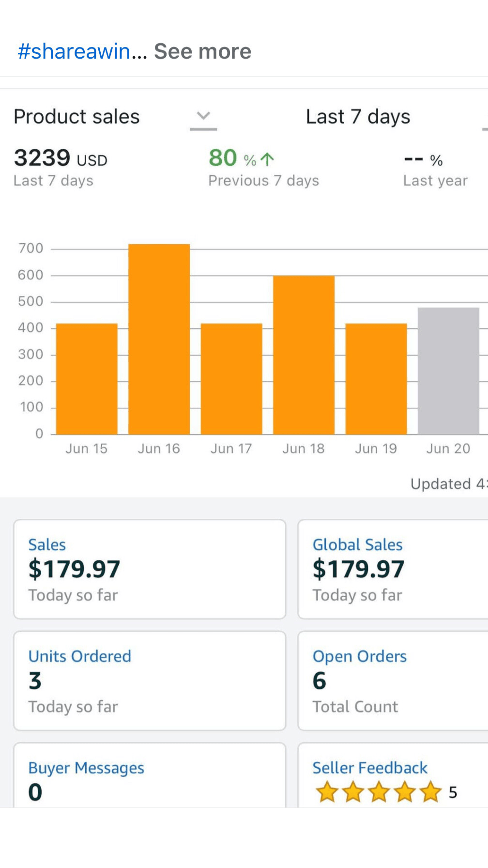Select the Jun 15 bar in chart
Image resolution: width=488 pixels, height=868 pixels.
pyautogui.click(x=87, y=378)
